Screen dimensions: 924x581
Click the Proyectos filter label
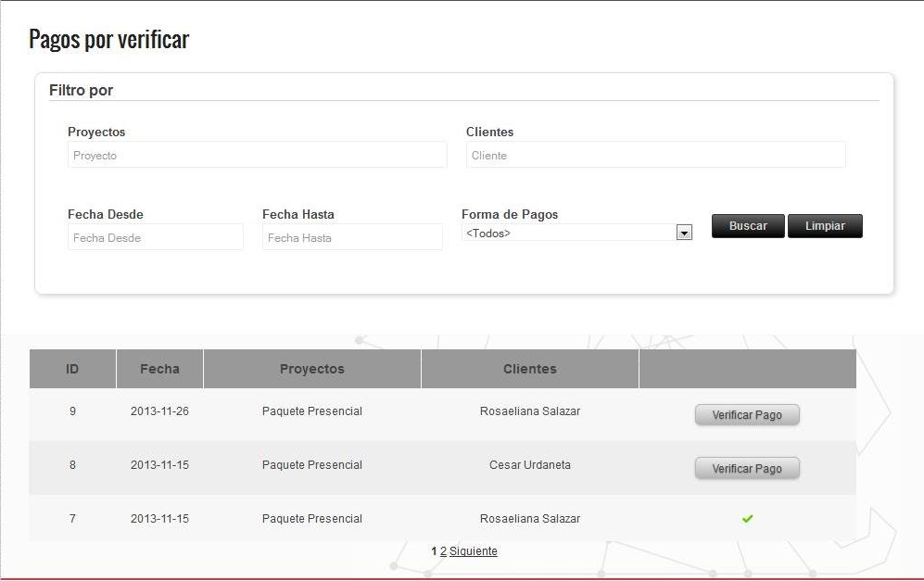pyautogui.click(x=96, y=132)
